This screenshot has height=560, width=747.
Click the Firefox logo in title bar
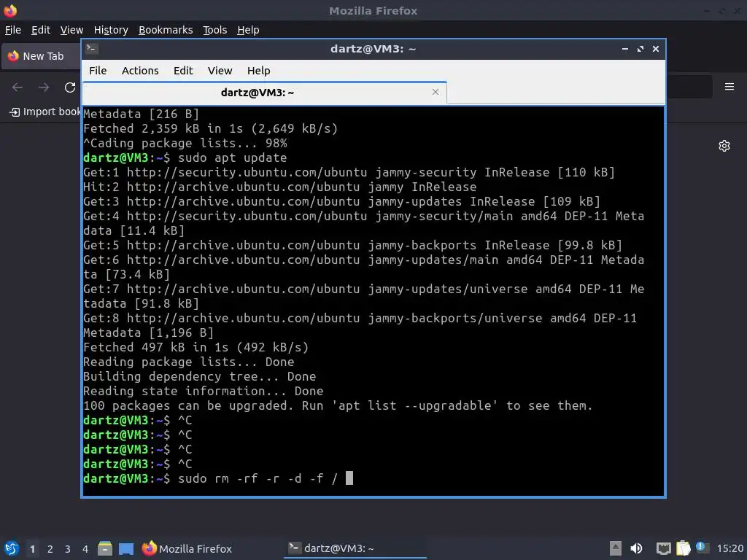[10, 10]
